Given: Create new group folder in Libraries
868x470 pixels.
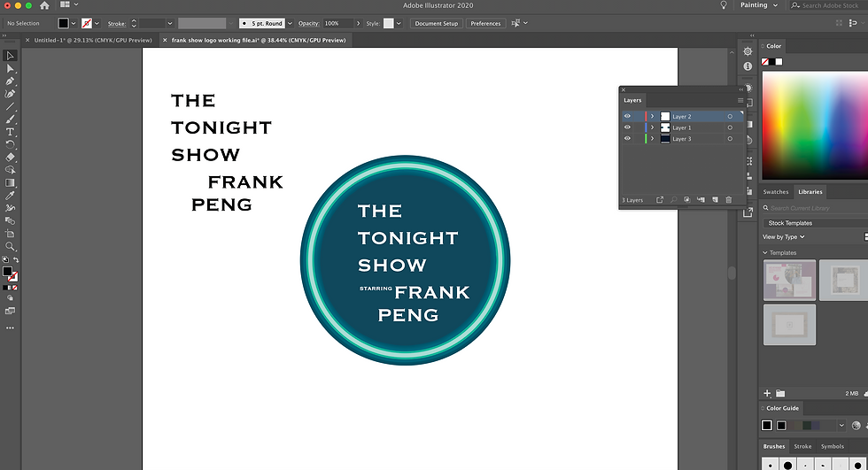Looking at the screenshot, I should (780, 393).
